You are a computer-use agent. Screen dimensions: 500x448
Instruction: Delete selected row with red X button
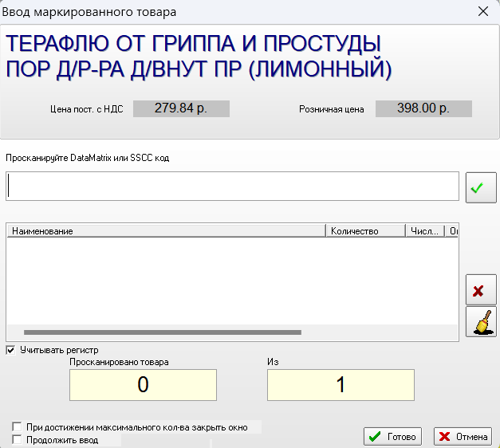[481, 289]
